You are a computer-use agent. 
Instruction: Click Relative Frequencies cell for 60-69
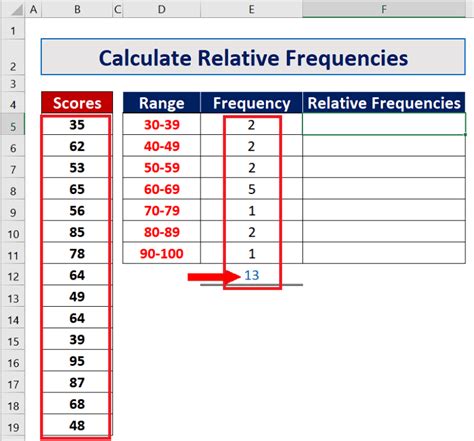(384, 189)
